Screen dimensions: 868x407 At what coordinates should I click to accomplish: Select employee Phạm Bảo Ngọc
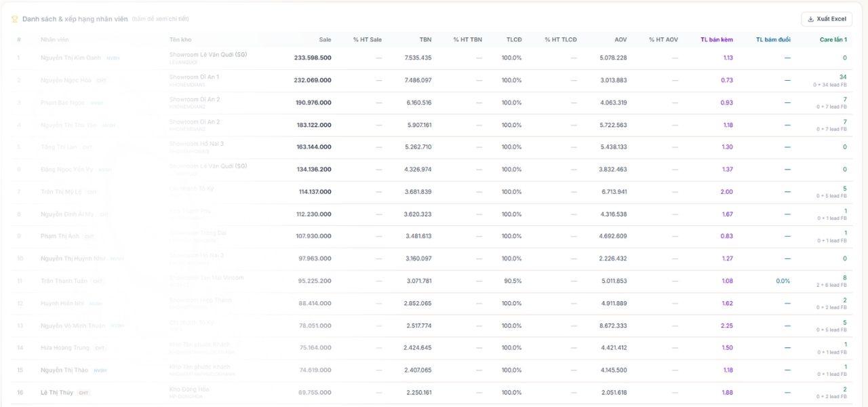coord(62,102)
